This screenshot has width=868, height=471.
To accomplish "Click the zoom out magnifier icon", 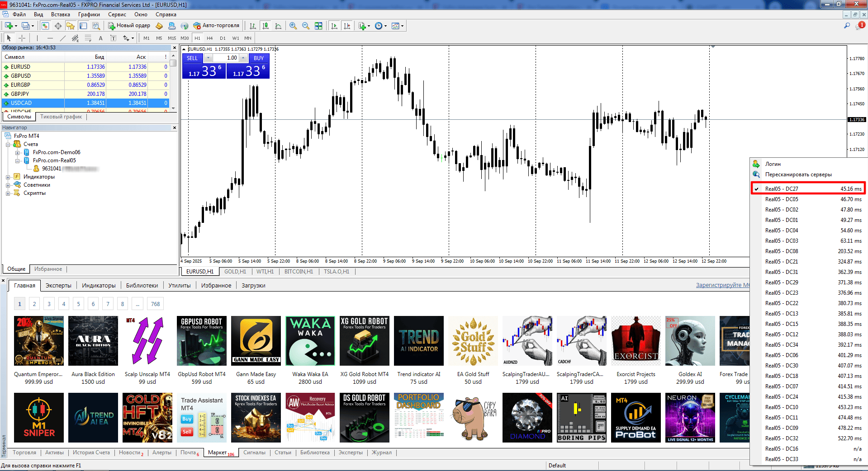I will [306, 26].
